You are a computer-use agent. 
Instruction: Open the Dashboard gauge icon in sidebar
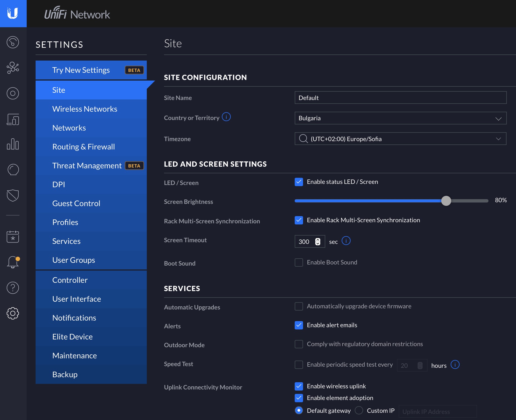coord(13,42)
